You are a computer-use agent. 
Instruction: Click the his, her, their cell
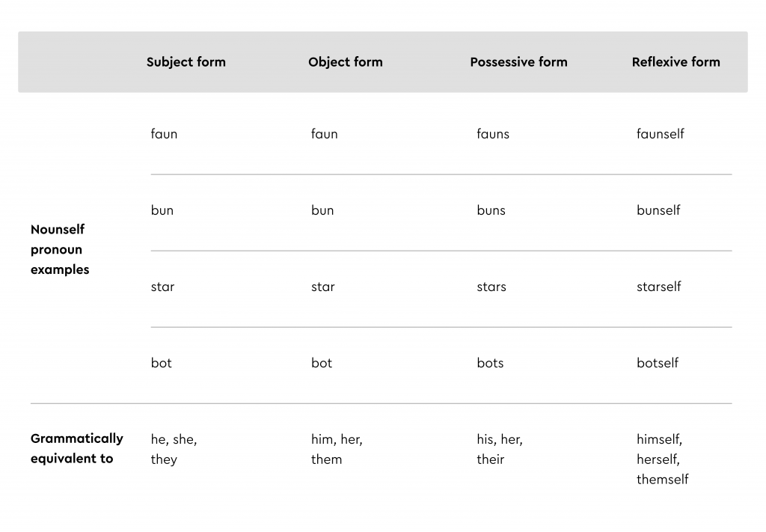click(500, 450)
